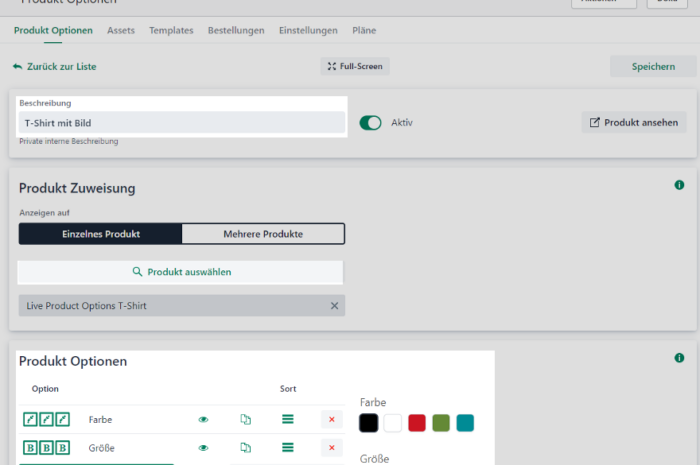Select the red color swatch

(417, 423)
